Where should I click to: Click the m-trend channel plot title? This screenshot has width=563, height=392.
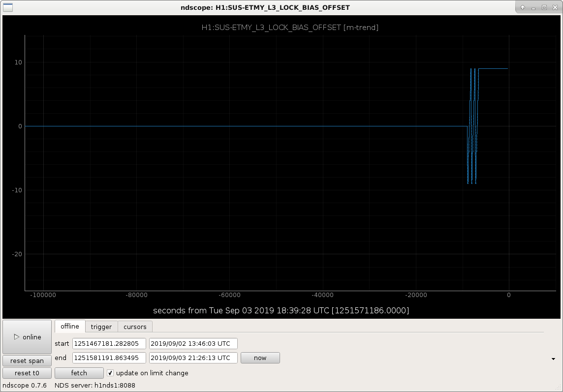click(290, 27)
